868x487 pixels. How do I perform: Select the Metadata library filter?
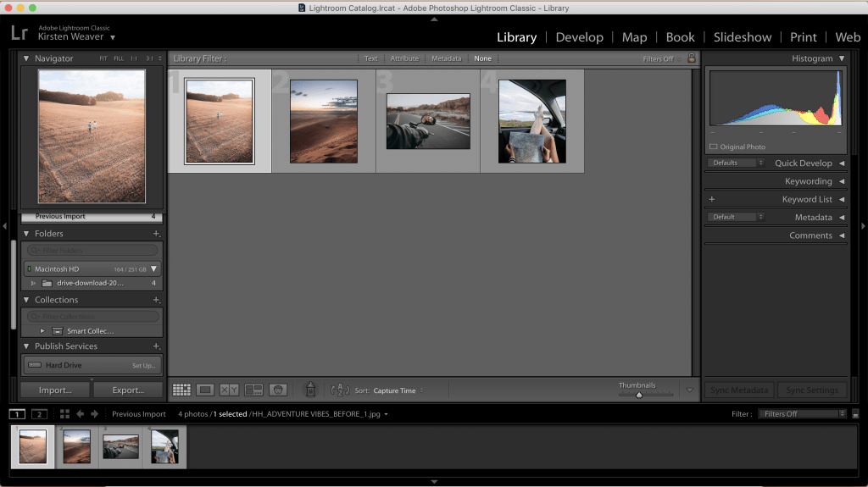(446, 58)
